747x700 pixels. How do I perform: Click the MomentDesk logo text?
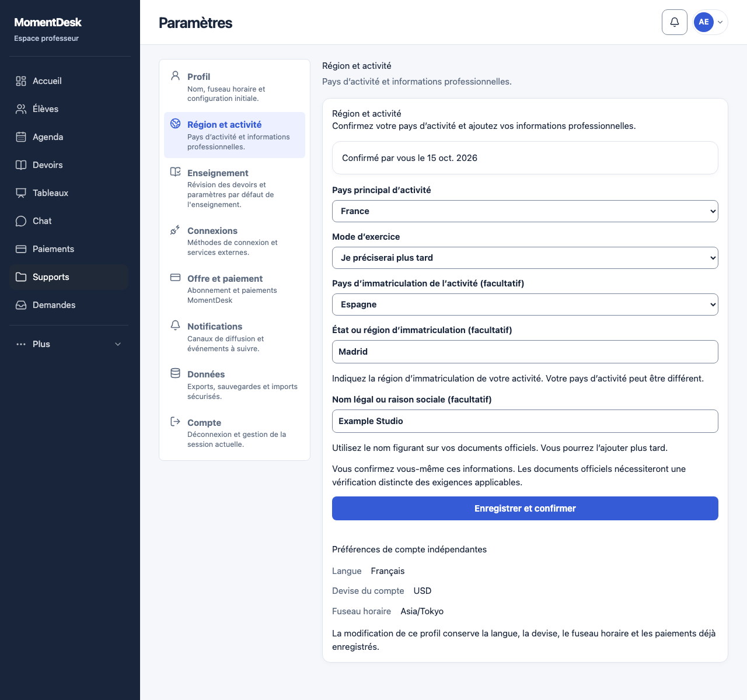coord(48,22)
